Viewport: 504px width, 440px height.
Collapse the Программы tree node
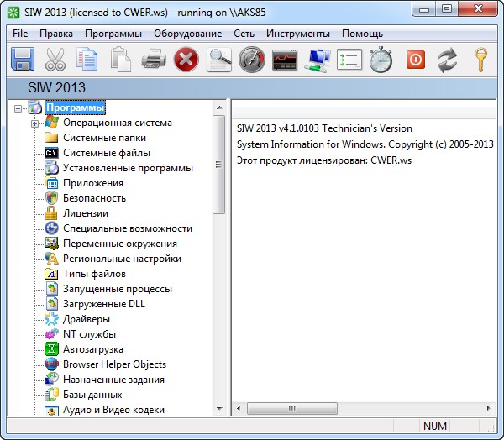point(19,107)
